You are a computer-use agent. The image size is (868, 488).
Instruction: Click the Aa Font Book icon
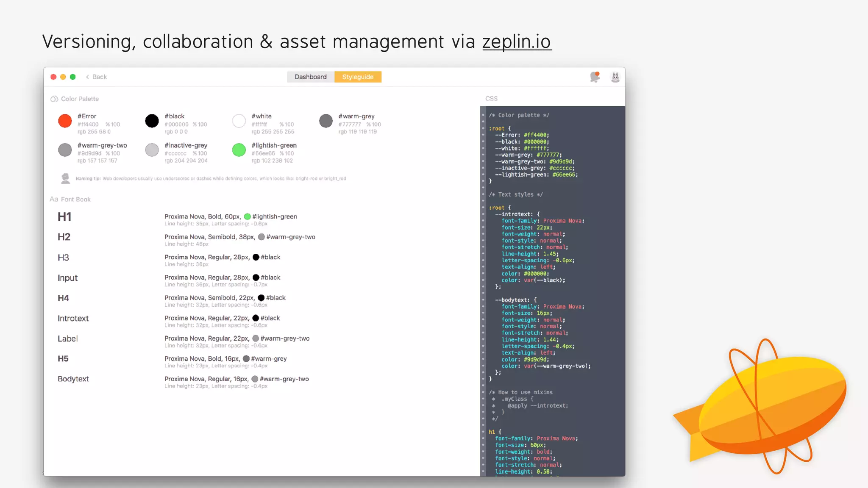[54, 199]
